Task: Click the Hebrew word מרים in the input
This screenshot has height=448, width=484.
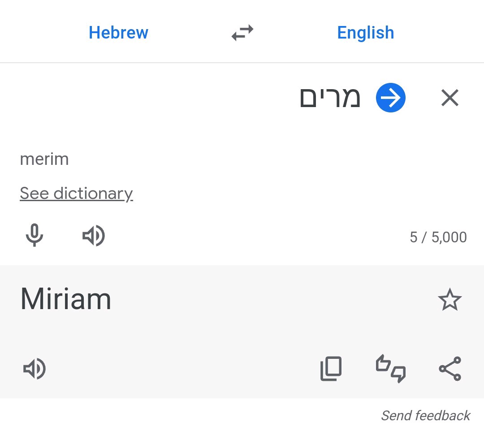Action: (330, 98)
